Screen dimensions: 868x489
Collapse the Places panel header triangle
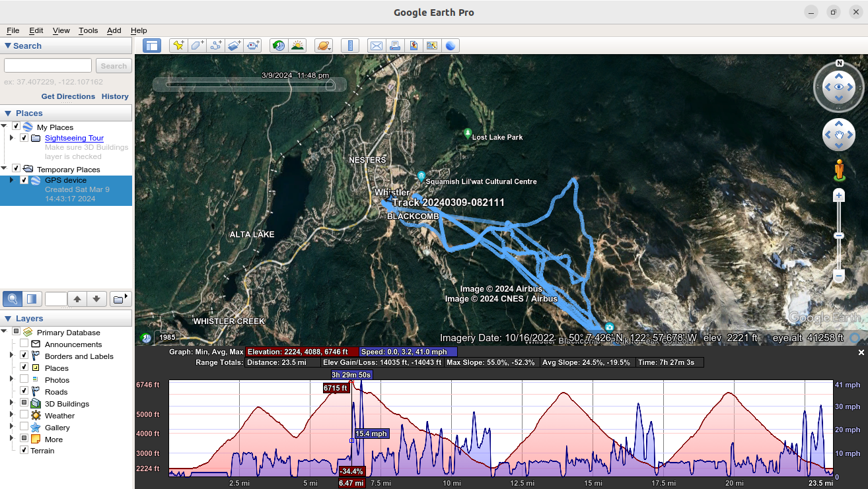click(8, 114)
